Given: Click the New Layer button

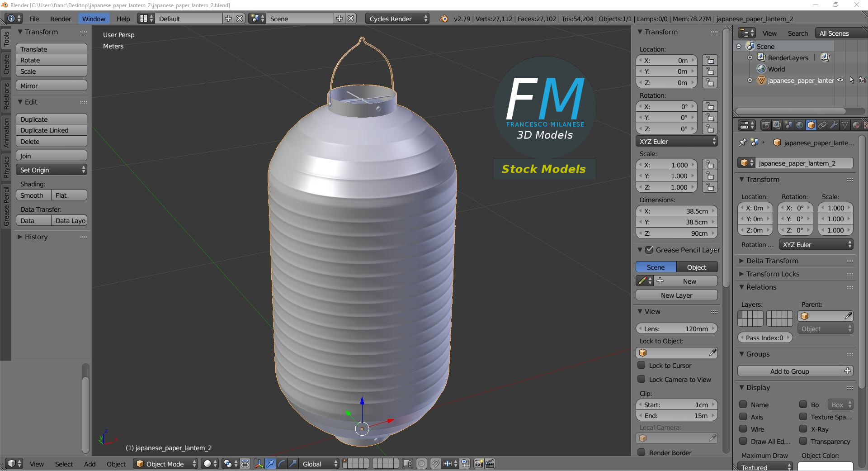Looking at the screenshot, I should [677, 295].
